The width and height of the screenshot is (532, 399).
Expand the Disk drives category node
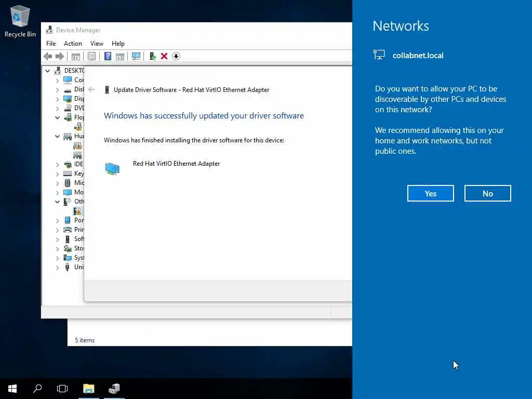[57, 89]
